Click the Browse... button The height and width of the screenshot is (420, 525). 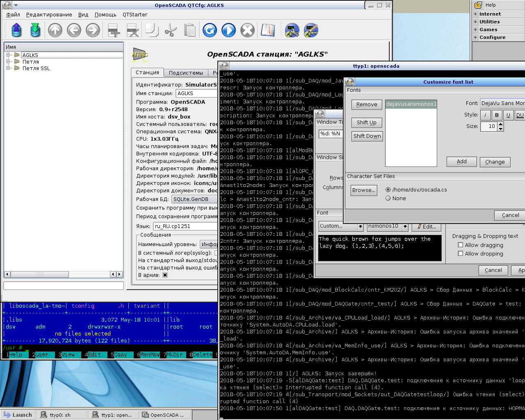click(x=363, y=190)
